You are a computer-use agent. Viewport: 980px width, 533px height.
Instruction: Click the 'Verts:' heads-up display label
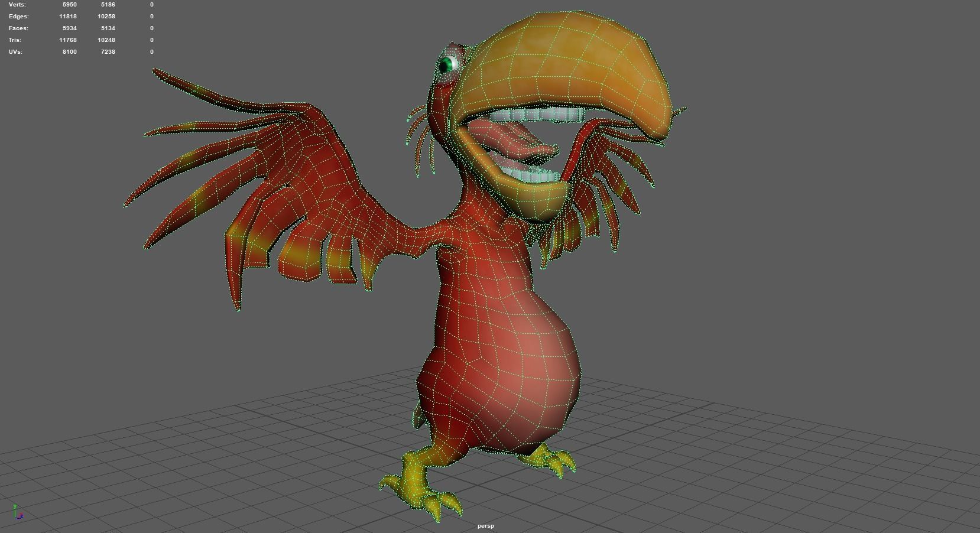17,5
